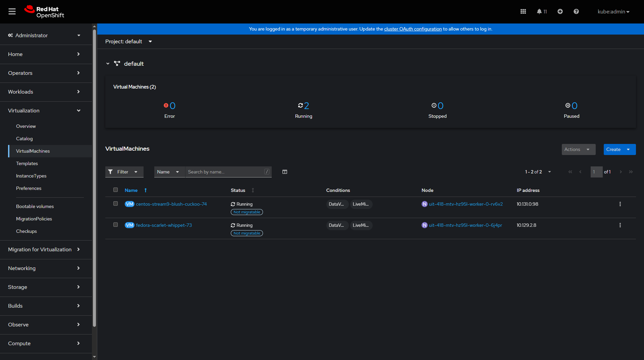This screenshot has width=644, height=360.
Task: Click the Stopped status count icon
Action: [434, 105]
